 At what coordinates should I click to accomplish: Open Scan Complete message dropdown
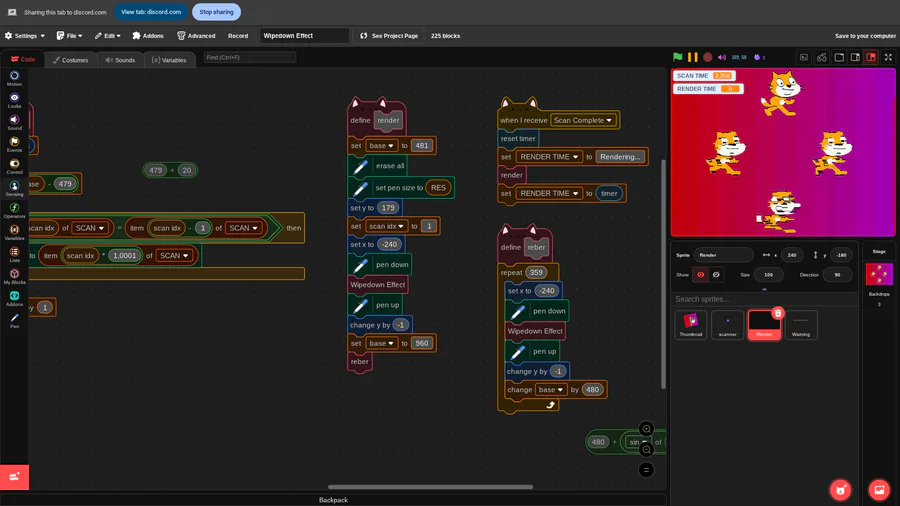point(583,120)
